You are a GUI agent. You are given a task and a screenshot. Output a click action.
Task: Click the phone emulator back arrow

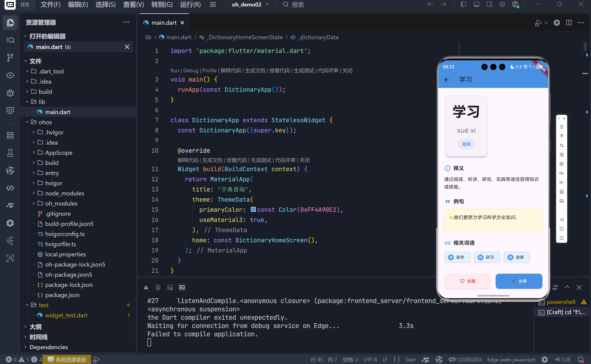click(447, 80)
